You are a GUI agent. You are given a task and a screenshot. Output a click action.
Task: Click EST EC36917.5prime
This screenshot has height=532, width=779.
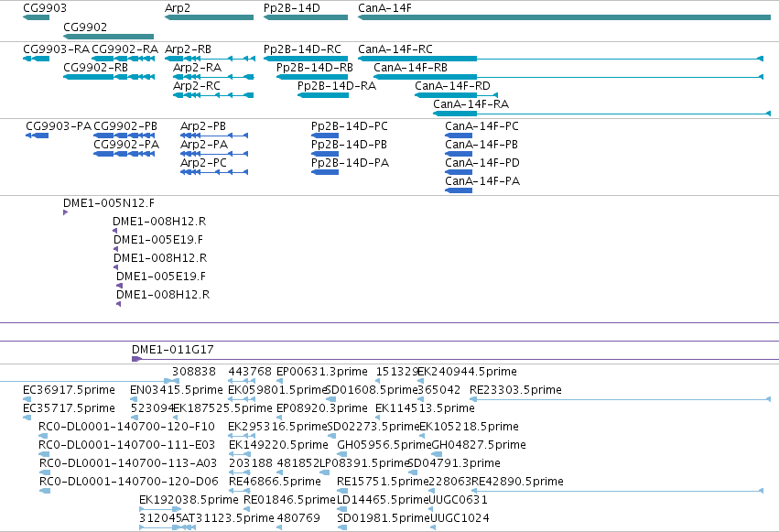(27, 399)
